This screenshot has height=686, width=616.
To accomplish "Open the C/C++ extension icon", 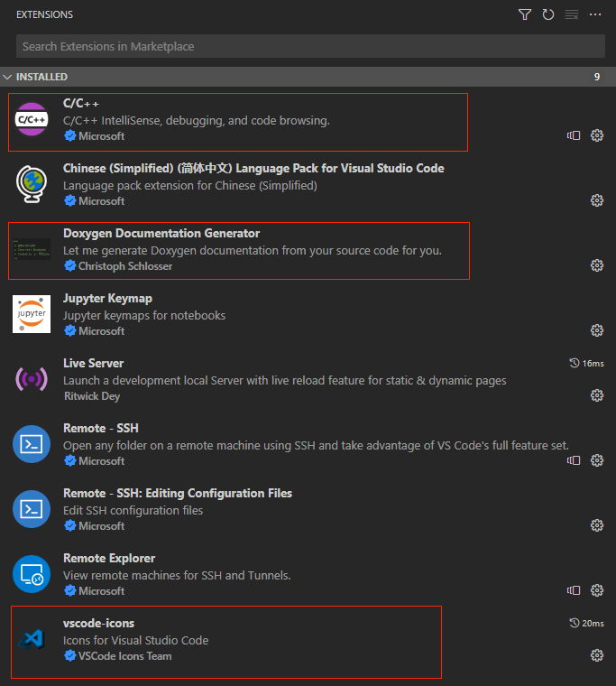I will [x=32, y=119].
